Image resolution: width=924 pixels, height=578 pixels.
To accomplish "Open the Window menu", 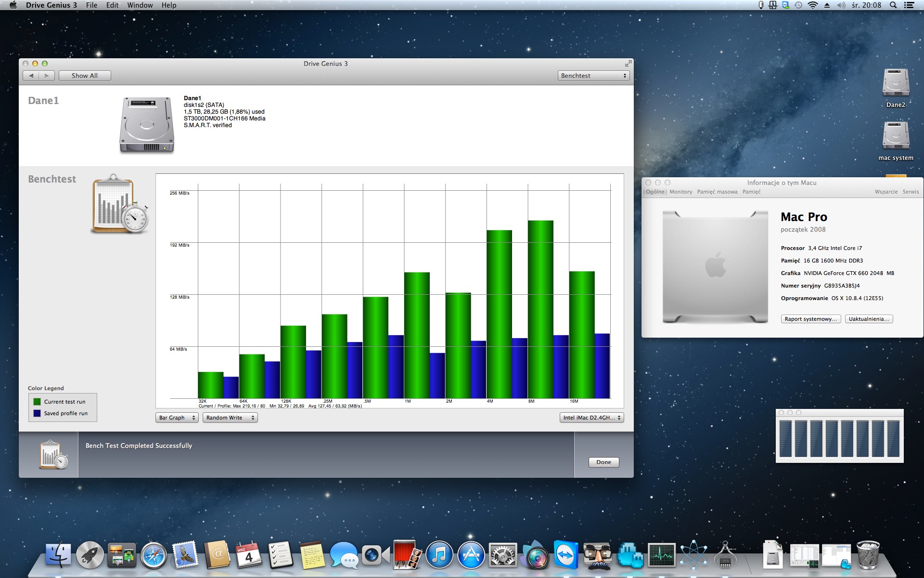I will point(140,5).
